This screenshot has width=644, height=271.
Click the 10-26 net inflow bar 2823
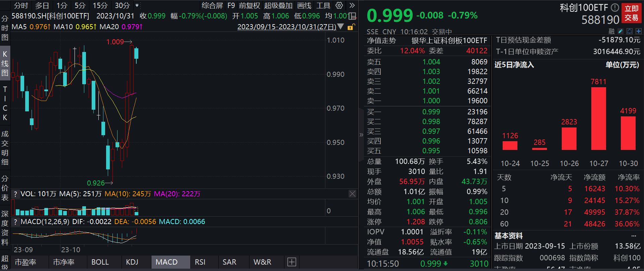point(569,139)
